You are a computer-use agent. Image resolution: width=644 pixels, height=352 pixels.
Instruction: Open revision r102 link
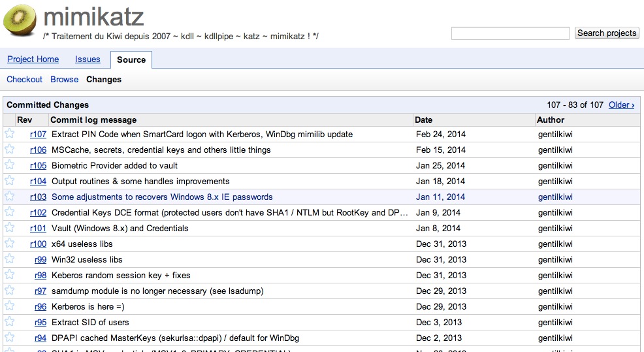pos(38,212)
